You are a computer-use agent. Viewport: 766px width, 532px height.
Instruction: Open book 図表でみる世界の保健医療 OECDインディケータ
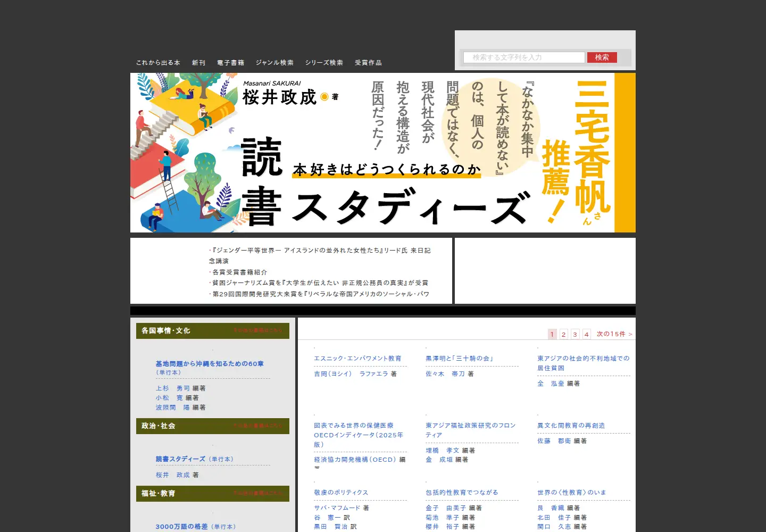pos(360,435)
